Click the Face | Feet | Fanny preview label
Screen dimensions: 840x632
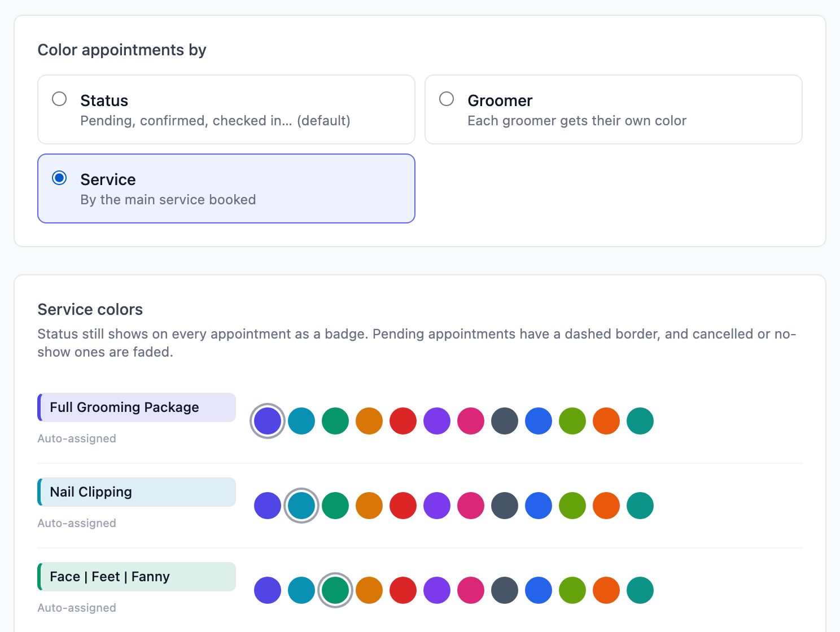pos(137,577)
